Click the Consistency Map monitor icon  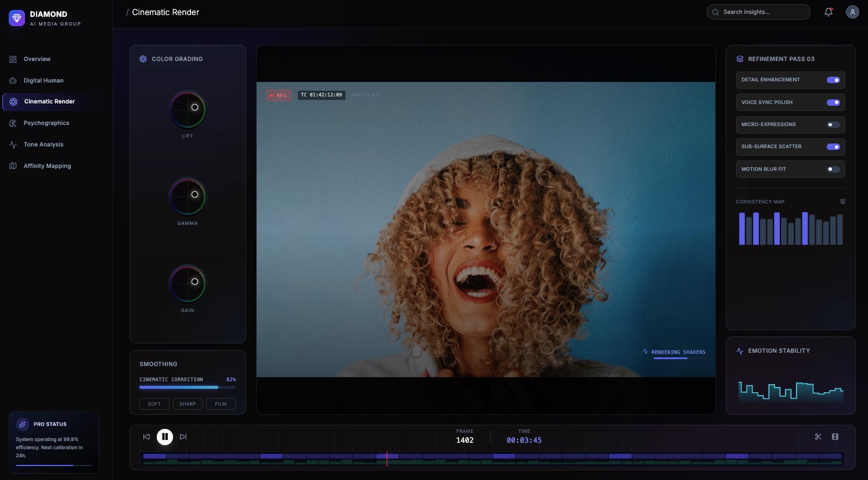(x=842, y=202)
